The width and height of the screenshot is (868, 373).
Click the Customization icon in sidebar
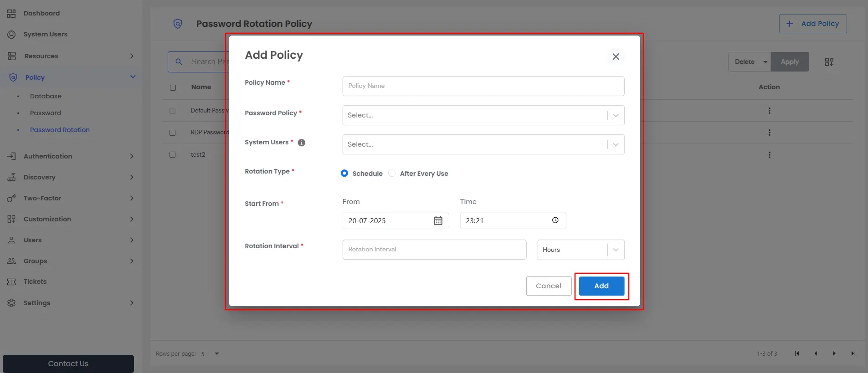click(x=11, y=219)
